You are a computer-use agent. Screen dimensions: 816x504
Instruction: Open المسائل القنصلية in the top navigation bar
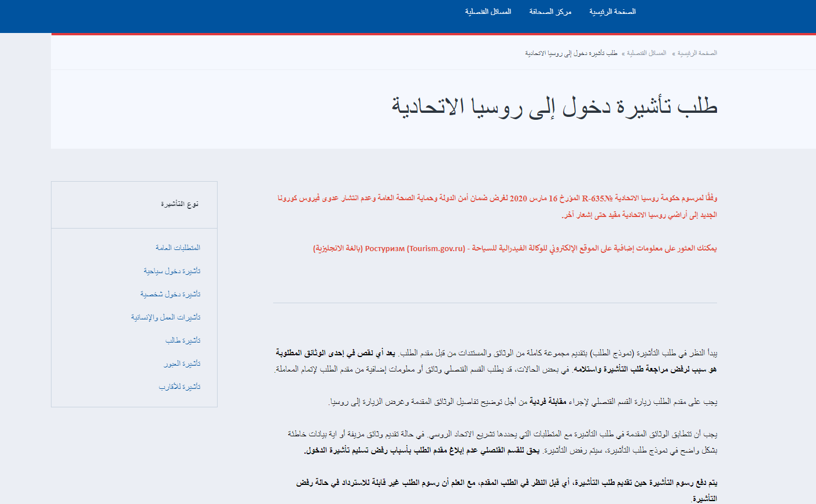[488, 12]
